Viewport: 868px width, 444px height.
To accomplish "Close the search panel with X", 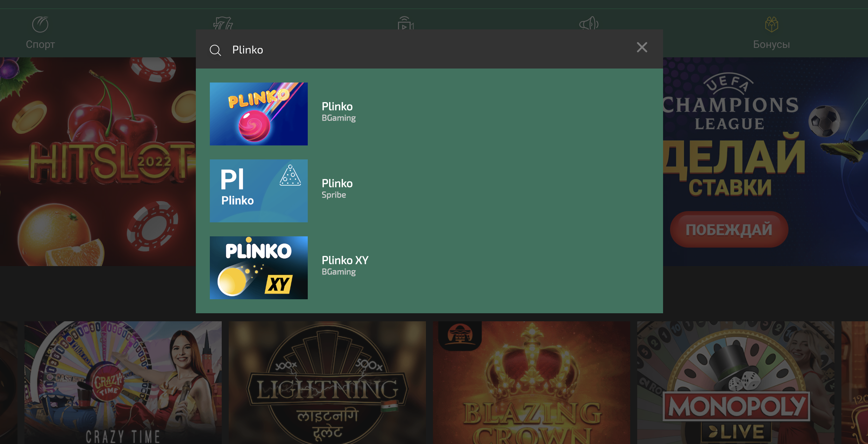I will [x=642, y=47].
